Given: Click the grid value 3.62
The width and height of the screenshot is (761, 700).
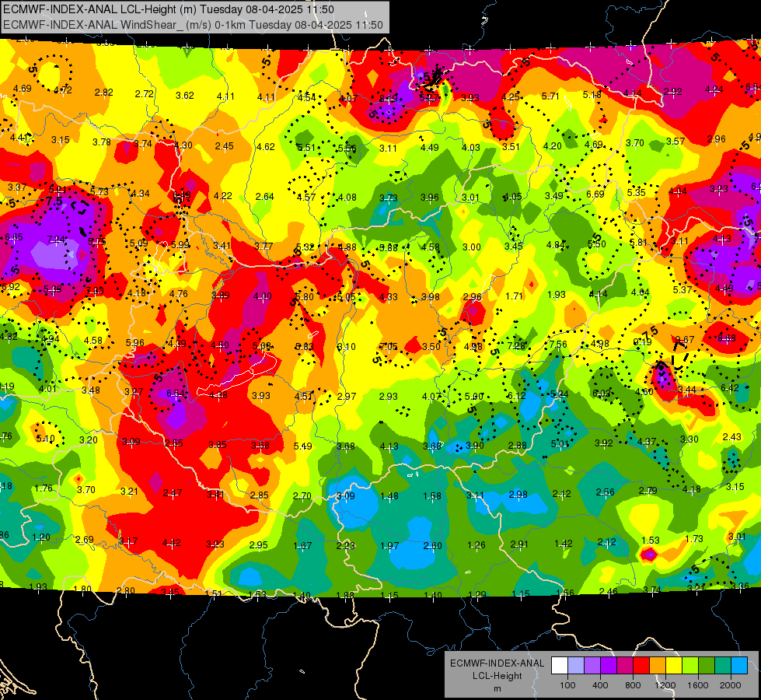Looking at the screenshot, I should pos(185,95).
